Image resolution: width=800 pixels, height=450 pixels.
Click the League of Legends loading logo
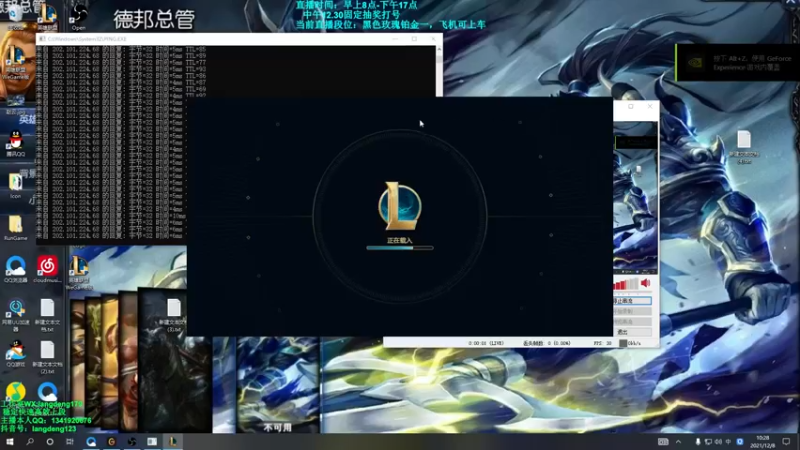point(399,206)
